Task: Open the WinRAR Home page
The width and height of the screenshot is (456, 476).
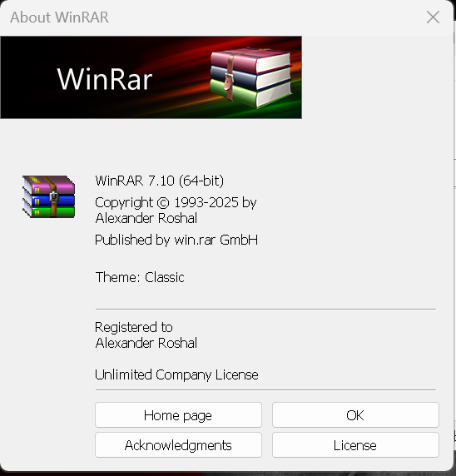Action: click(x=178, y=415)
